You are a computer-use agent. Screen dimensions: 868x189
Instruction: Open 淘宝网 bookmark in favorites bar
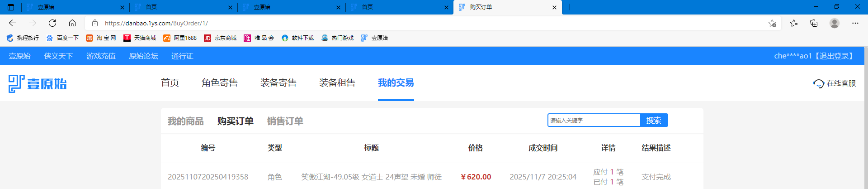[101, 38]
